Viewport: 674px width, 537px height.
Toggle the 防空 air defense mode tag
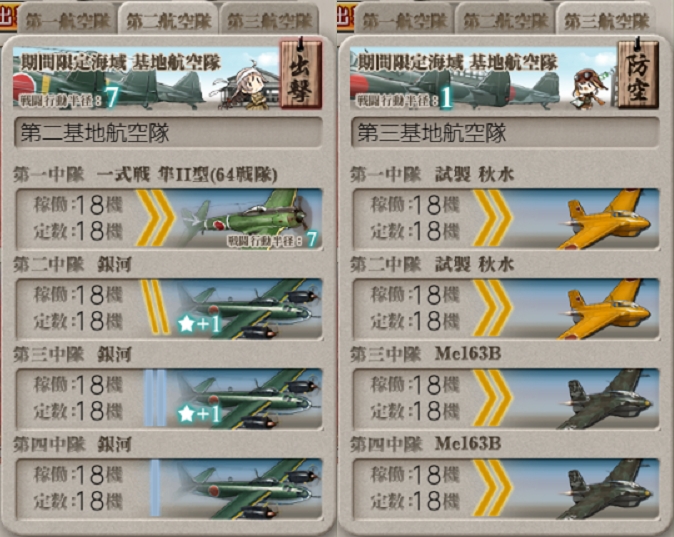pyautogui.click(x=638, y=73)
